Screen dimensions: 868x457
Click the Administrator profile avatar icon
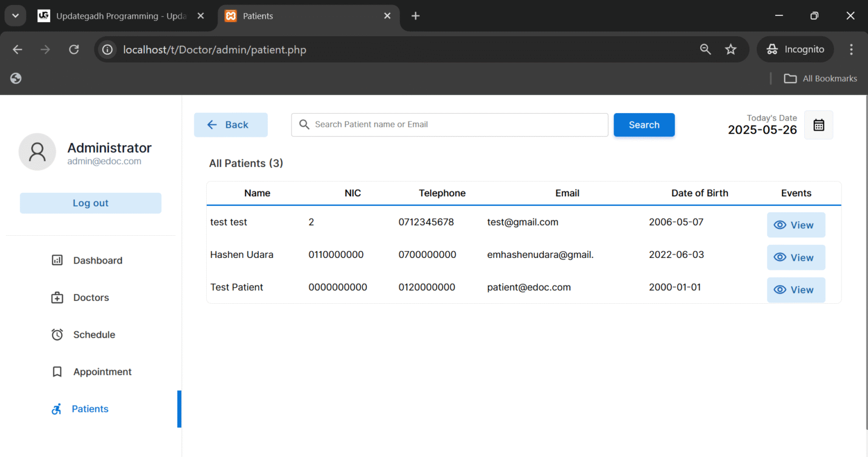tap(37, 152)
